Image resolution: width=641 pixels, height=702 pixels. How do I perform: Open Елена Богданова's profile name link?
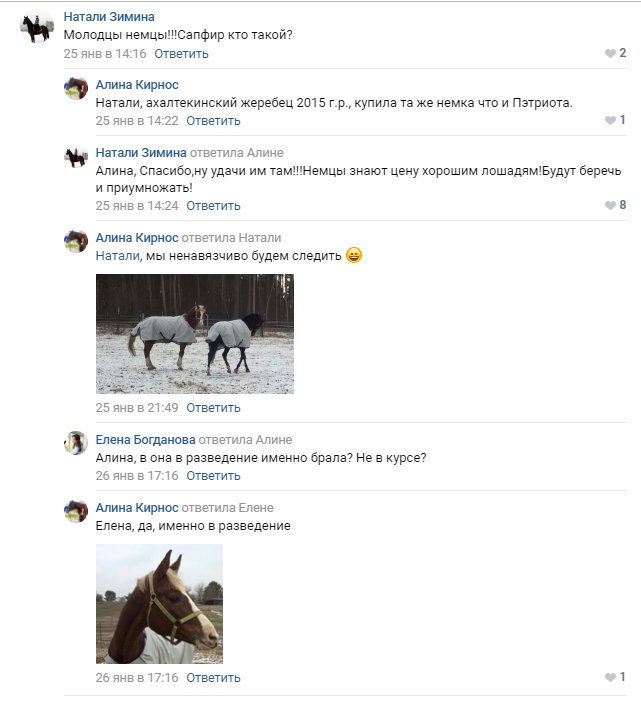coord(145,440)
